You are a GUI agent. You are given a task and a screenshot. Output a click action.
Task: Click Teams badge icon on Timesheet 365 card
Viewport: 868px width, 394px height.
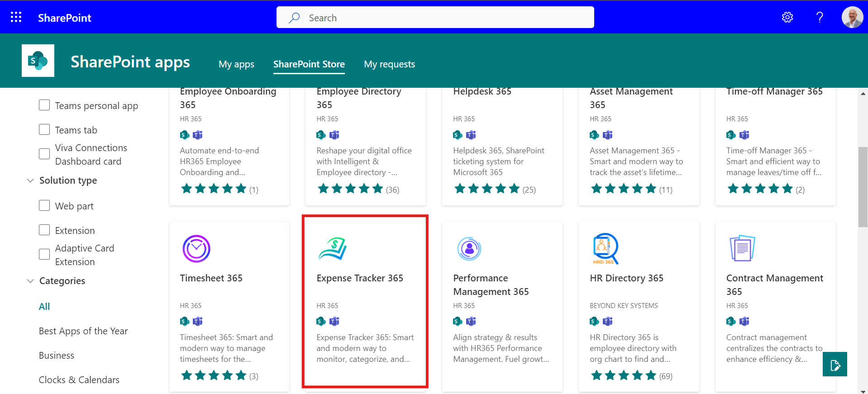coord(198,321)
